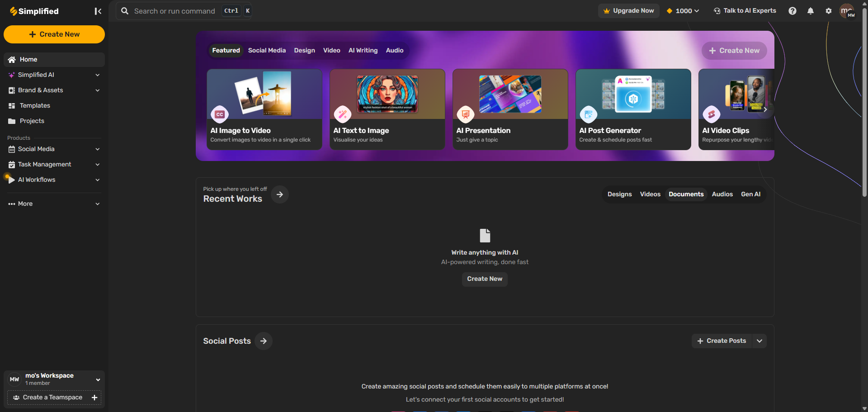Expand the Simplified AI menu
Viewport: 868px width, 412px height.
pos(97,75)
